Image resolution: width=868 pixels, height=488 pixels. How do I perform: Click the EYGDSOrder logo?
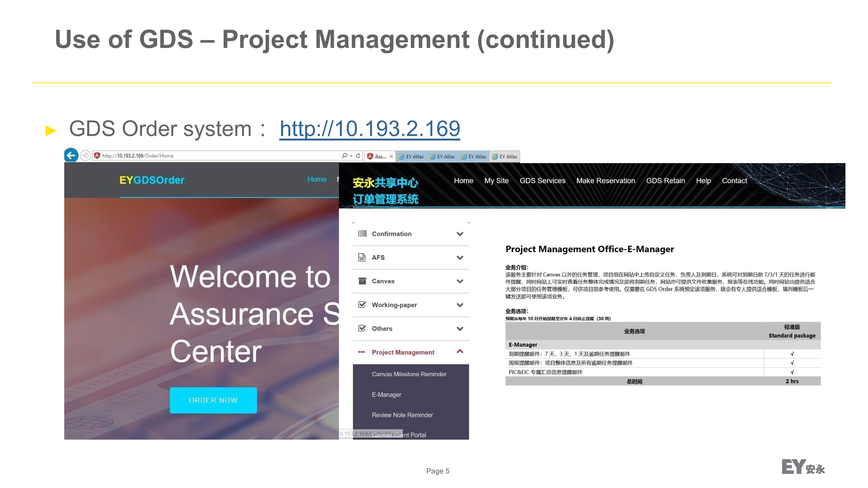click(x=152, y=180)
